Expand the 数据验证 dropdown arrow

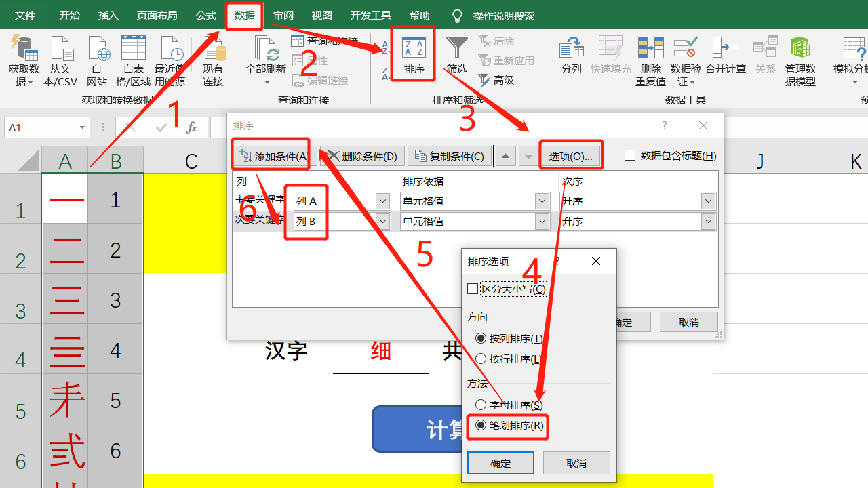coord(693,83)
